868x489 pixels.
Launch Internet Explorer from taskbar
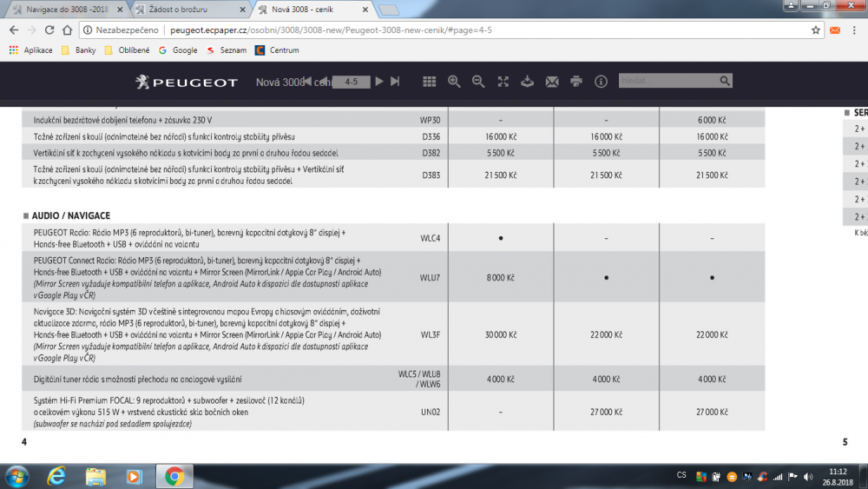(x=56, y=476)
